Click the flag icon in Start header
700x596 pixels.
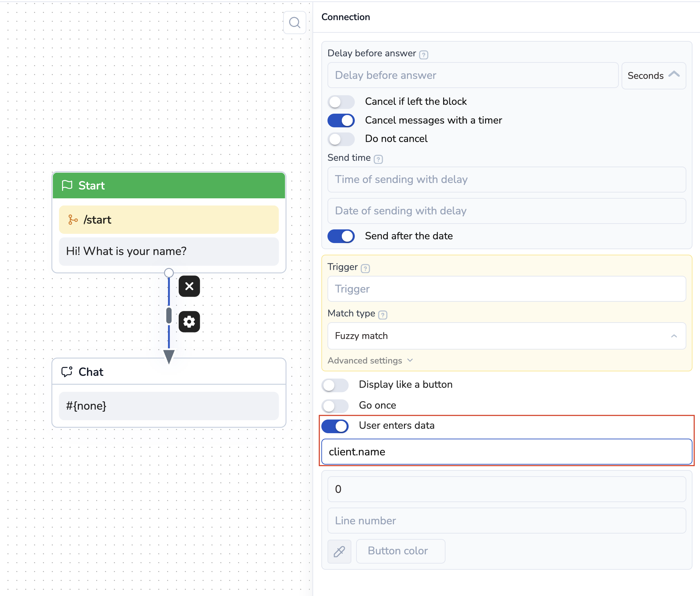coord(67,185)
